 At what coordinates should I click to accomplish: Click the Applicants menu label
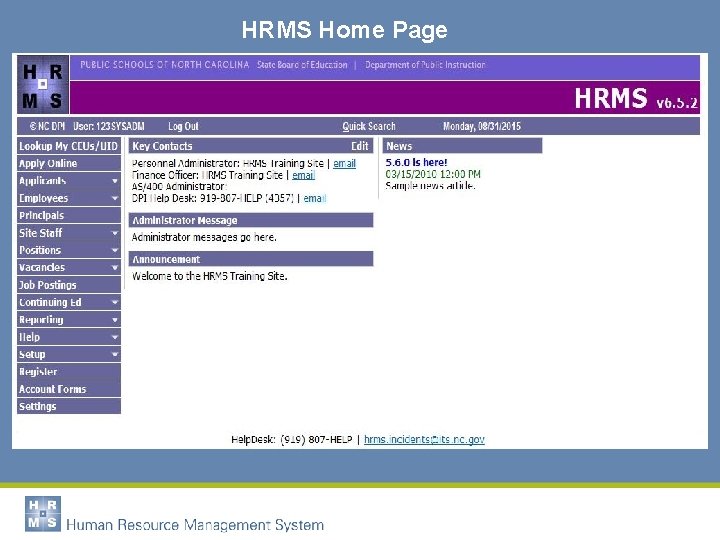[x=43, y=181]
